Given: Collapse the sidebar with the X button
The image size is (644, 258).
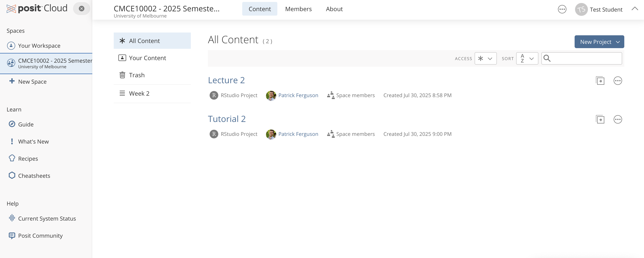Looking at the screenshot, I should click(82, 9).
